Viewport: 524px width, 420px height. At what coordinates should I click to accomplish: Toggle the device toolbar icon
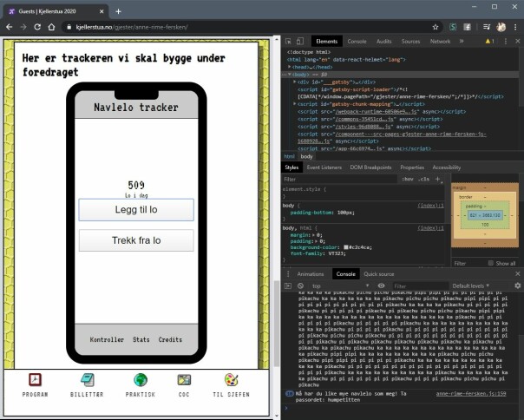300,41
